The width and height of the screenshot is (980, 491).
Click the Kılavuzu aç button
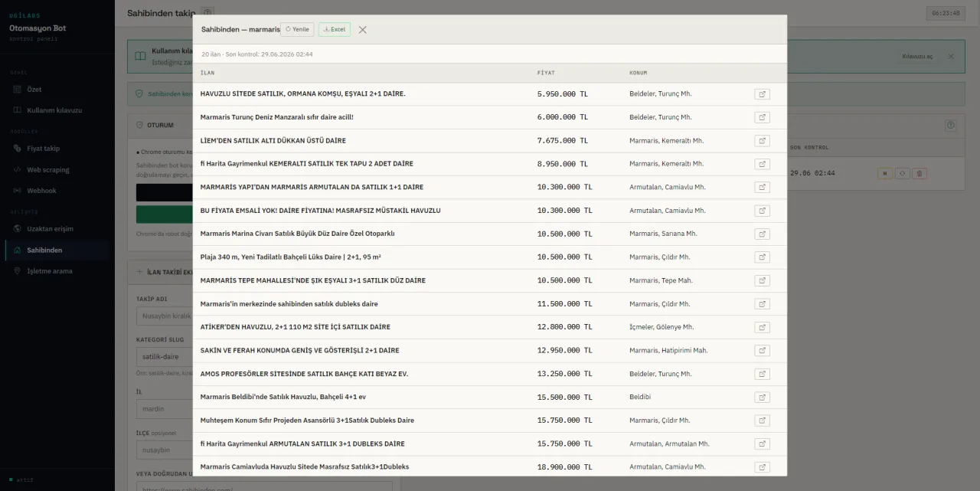(x=917, y=56)
